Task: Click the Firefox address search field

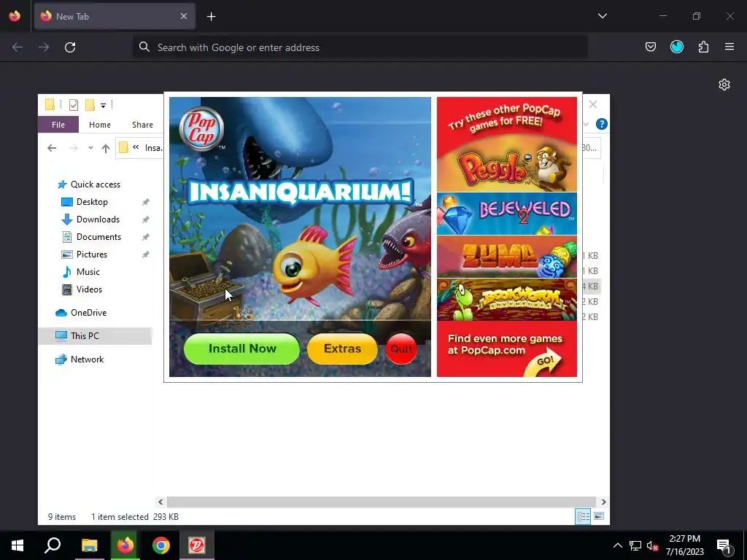Action: [x=360, y=47]
